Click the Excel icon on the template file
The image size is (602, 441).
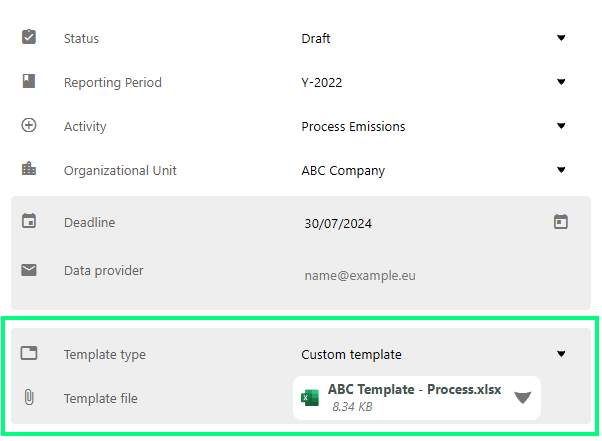tap(310, 398)
